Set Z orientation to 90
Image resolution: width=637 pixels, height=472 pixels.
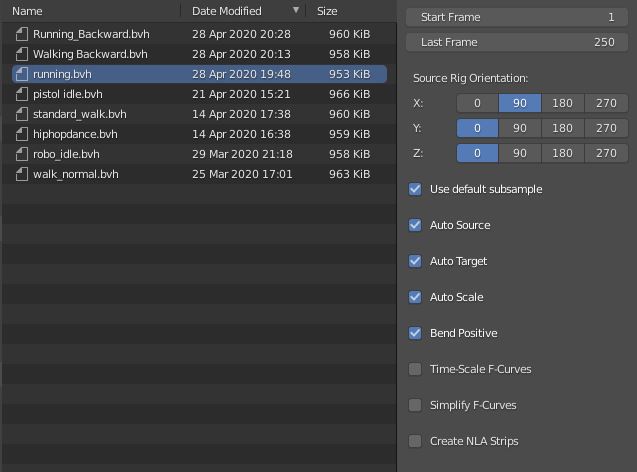520,153
